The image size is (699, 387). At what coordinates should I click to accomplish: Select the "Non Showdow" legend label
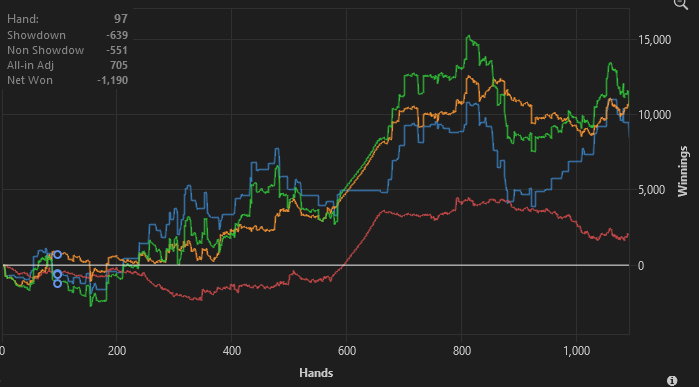pos(45,50)
